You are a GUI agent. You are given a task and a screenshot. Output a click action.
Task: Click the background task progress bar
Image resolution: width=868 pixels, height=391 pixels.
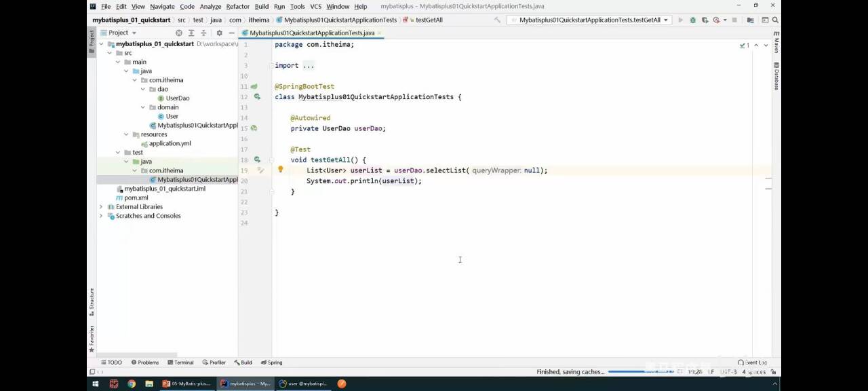(x=641, y=372)
